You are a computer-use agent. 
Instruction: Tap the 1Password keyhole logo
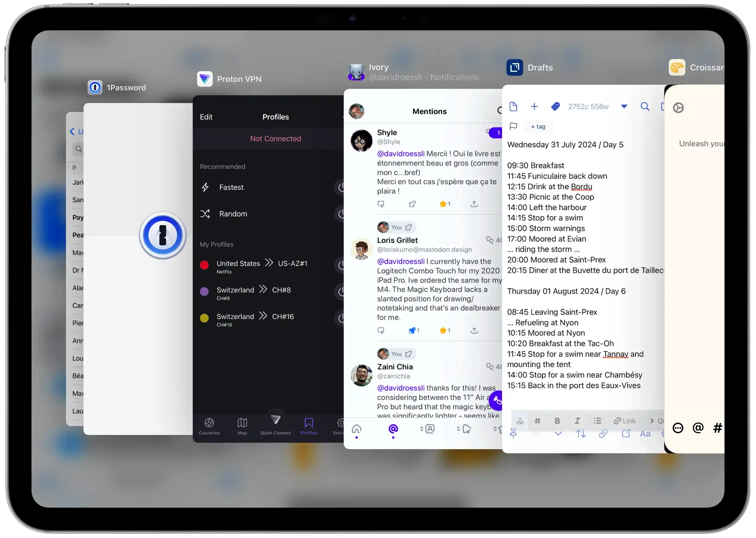[x=163, y=235]
